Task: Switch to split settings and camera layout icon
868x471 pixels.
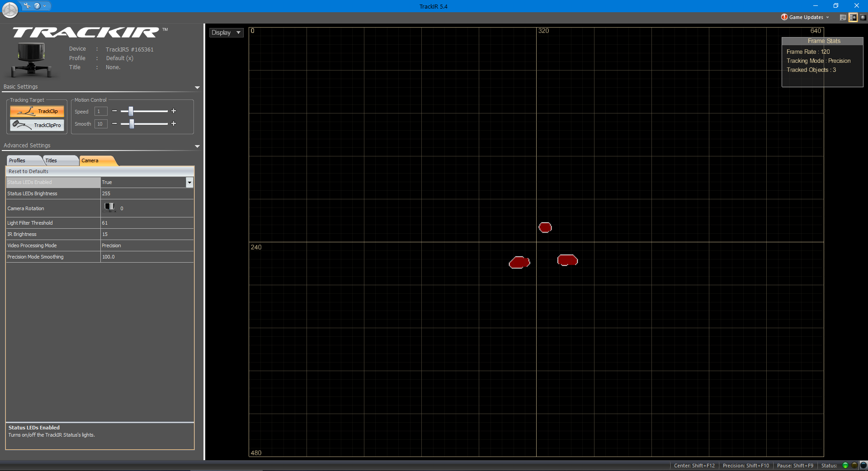Action: [853, 18]
